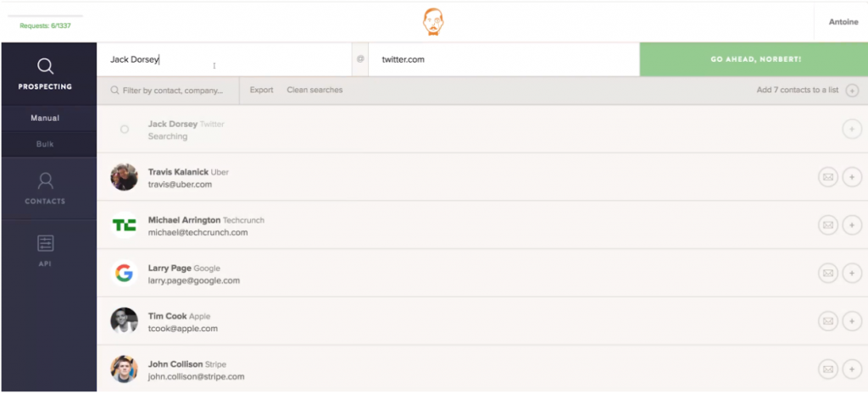Email Michael Arrington via envelope icon
Image resolution: width=868 pixels, height=393 pixels.
(827, 225)
